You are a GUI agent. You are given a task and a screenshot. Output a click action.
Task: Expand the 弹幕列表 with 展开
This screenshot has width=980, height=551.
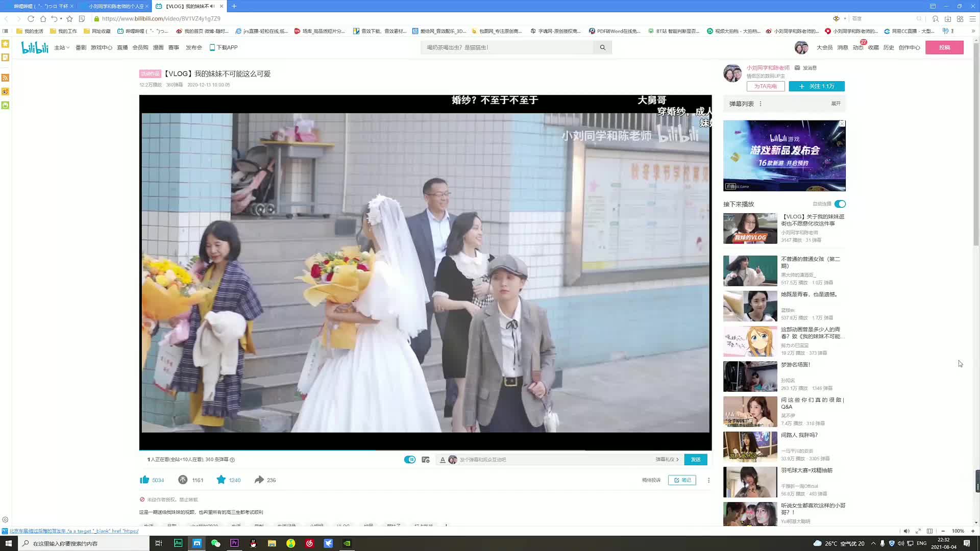point(836,104)
